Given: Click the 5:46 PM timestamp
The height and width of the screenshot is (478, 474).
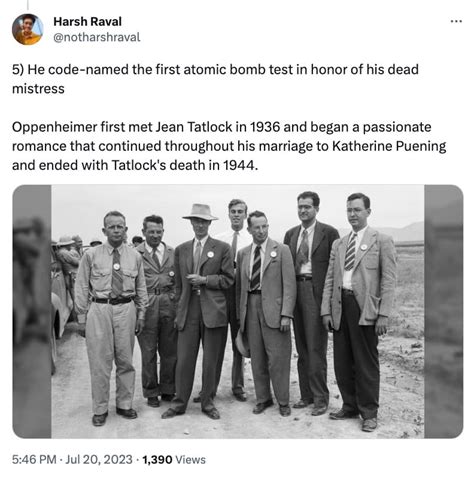Looking at the screenshot, I should (x=34, y=460).
